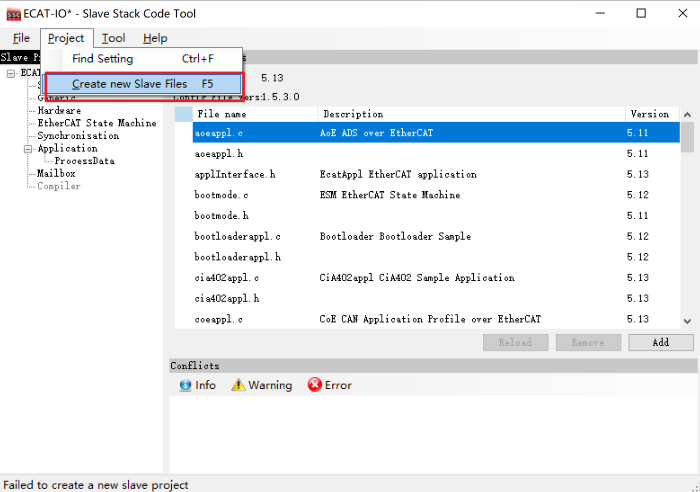Open the Tool menu

pyautogui.click(x=113, y=38)
